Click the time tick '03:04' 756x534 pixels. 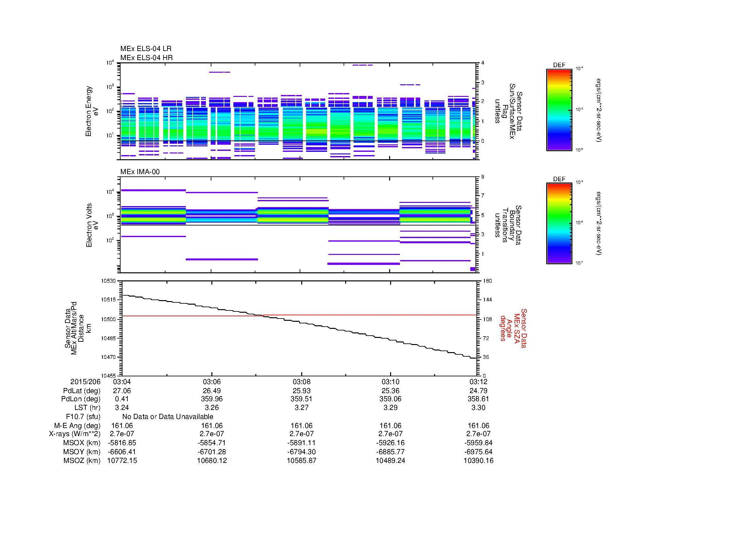(x=122, y=382)
